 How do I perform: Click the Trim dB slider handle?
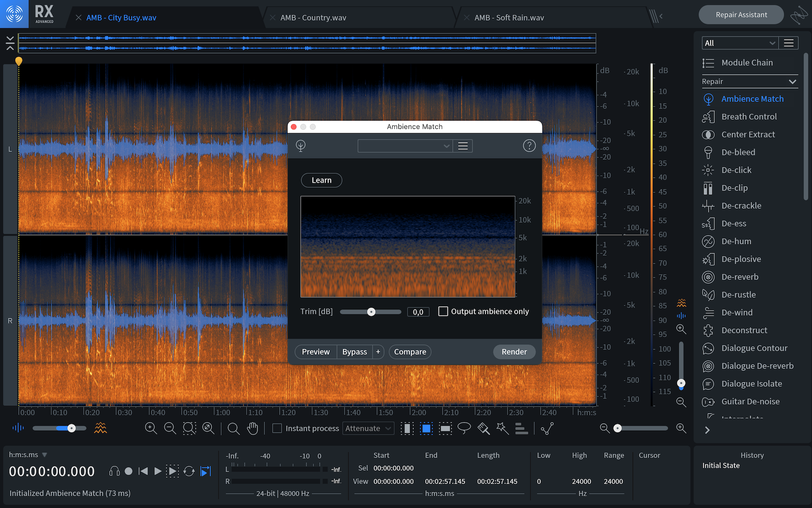click(x=371, y=312)
